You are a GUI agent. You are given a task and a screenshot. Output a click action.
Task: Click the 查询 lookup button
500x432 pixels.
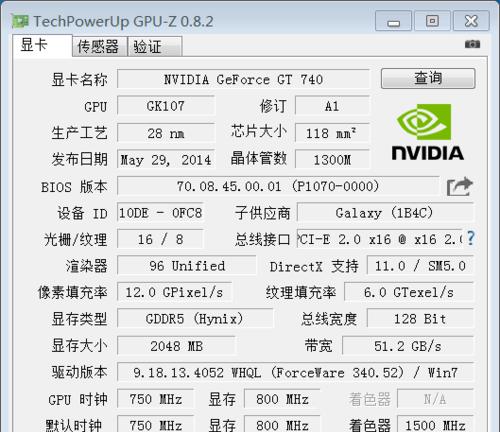click(428, 79)
